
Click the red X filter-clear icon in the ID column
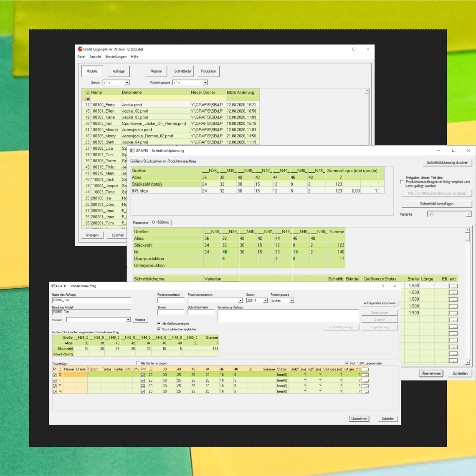click(88, 99)
